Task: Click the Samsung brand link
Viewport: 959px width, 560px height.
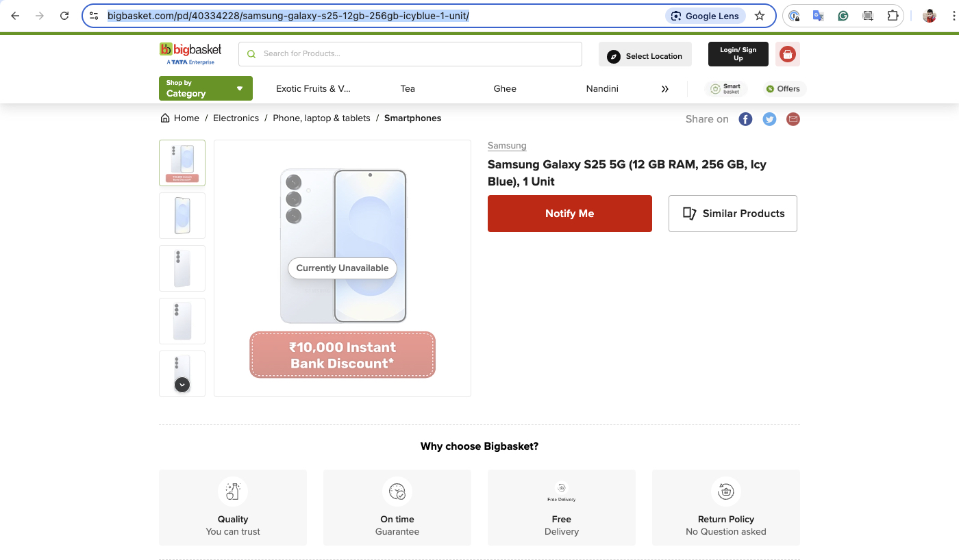Action: coord(507,145)
